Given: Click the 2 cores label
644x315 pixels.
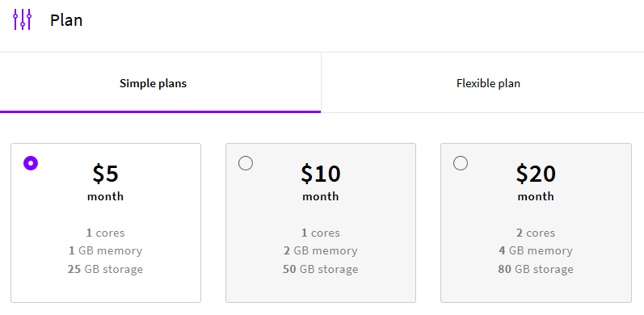Looking at the screenshot, I should (536, 233).
